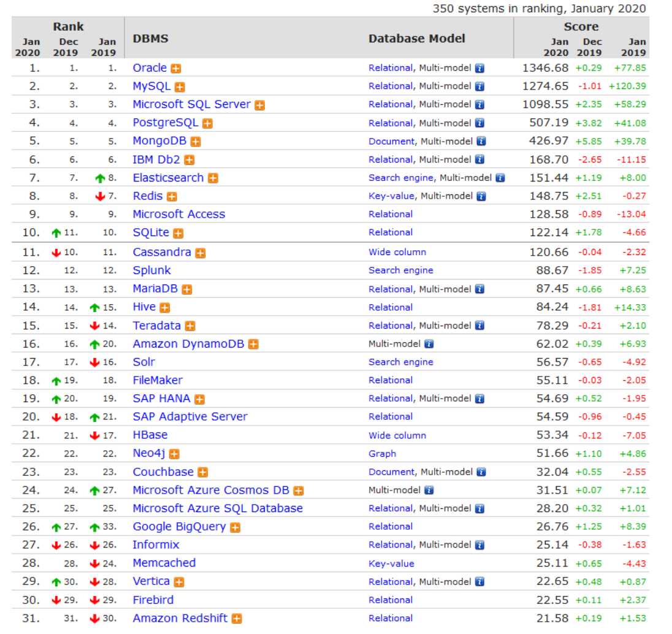Click Search engine model link in Splunk row

[x=401, y=270]
